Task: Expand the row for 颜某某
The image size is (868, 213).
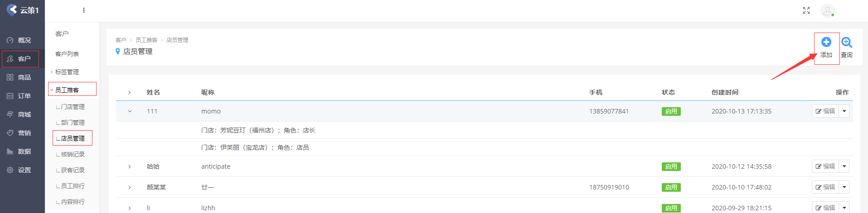Action: pos(130,187)
